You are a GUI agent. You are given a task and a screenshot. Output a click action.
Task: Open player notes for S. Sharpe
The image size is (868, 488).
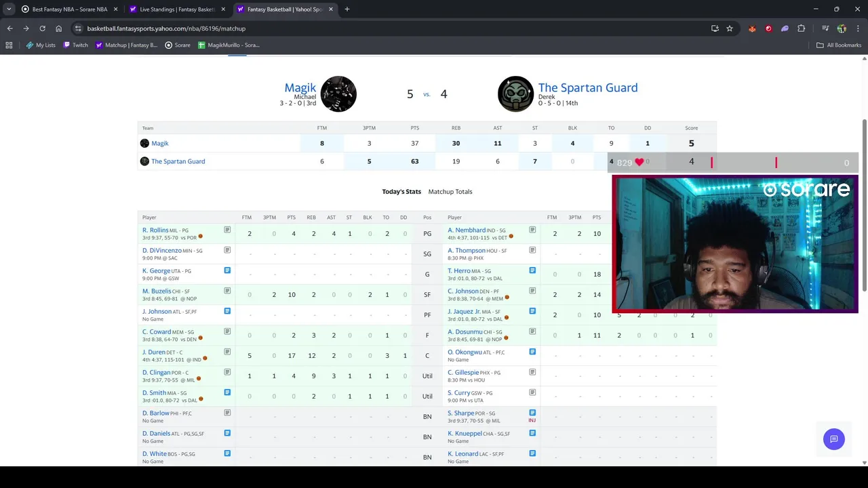click(532, 413)
